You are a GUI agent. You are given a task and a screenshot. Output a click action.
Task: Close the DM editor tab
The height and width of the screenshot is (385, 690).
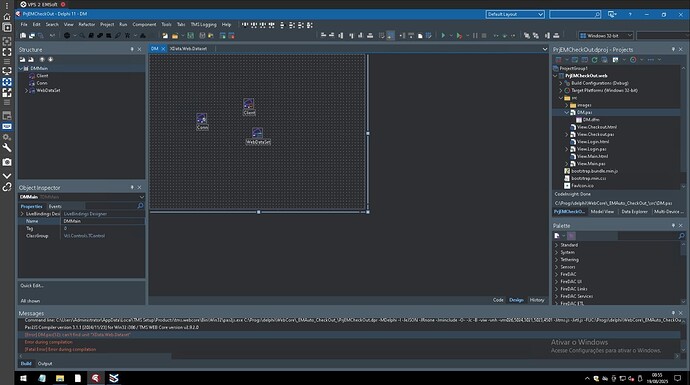pyautogui.click(x=163, y=49)
